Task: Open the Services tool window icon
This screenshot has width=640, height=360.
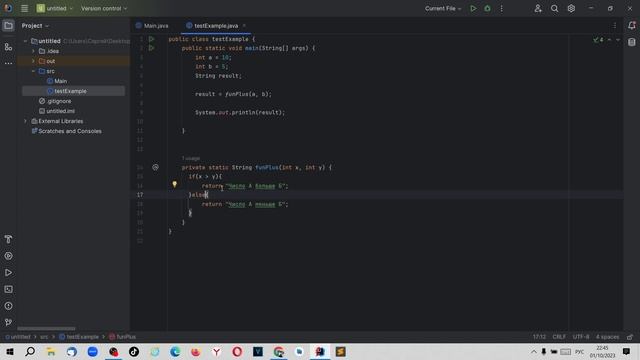Action: pos(8,256)
